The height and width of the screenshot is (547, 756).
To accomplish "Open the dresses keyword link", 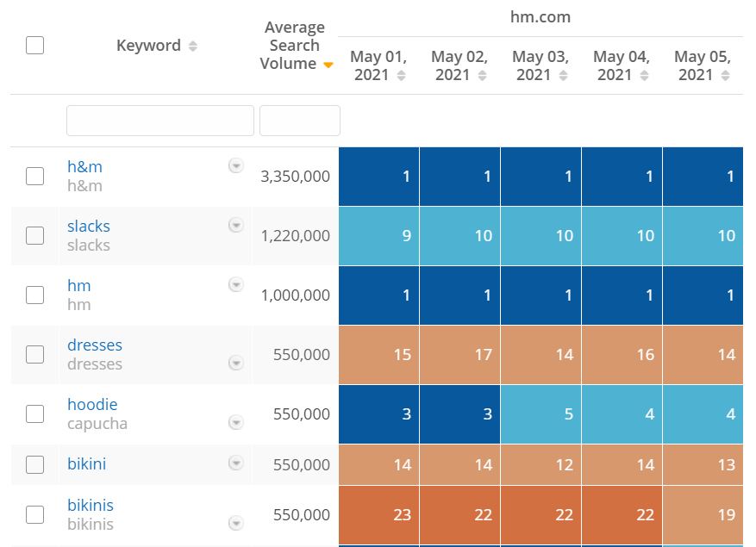I will click(95, 345).
